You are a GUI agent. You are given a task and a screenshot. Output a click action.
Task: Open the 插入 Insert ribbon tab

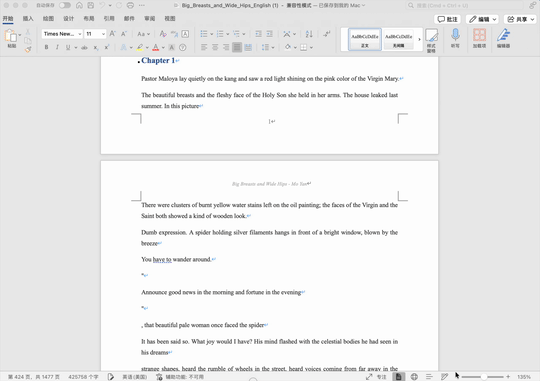coord(28,19)
